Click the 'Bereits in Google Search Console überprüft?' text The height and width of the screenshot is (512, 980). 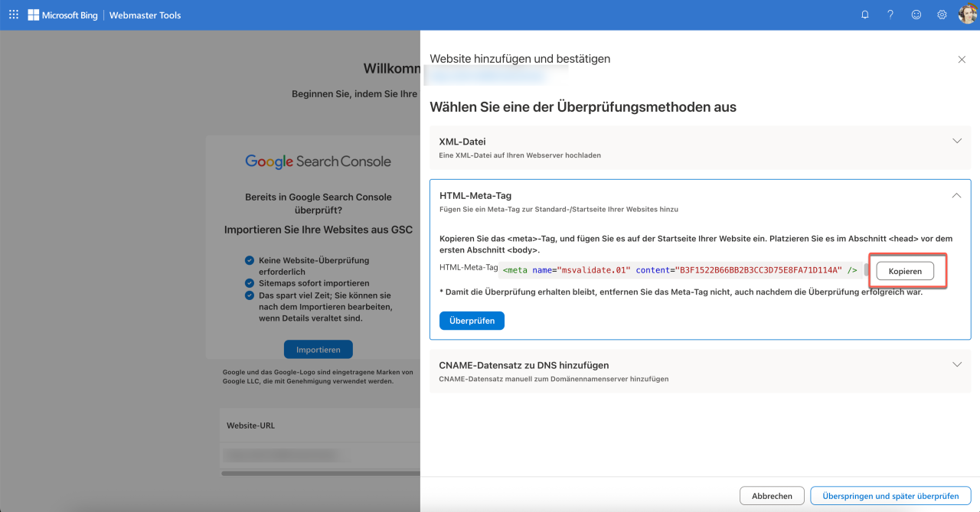point(318,203)
